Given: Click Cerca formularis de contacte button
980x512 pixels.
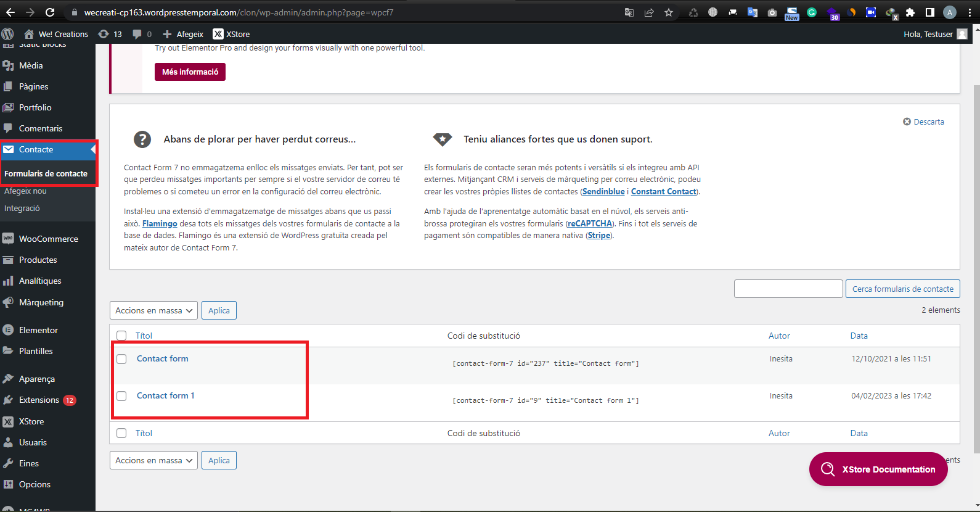Looking at the screenshot, I should click(x=902, y=289).
